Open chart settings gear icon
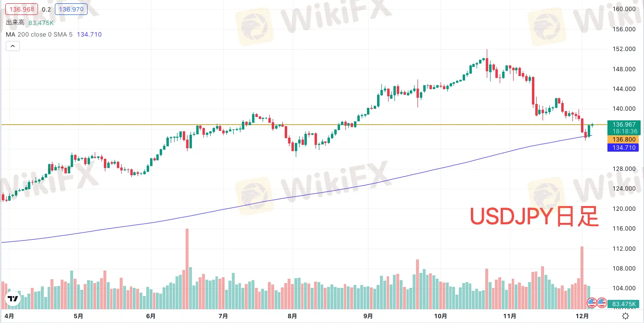Image resolution: width=644 pixels, height=323 pixels. (625, 316)
